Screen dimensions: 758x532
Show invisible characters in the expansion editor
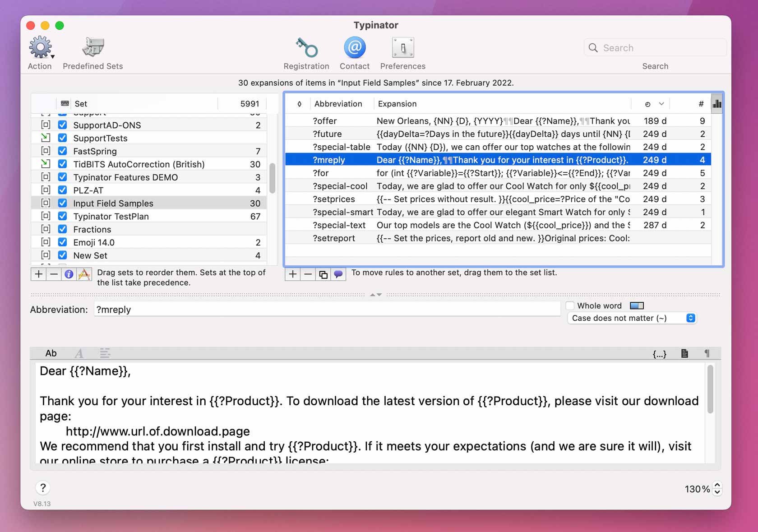[706, 353]
